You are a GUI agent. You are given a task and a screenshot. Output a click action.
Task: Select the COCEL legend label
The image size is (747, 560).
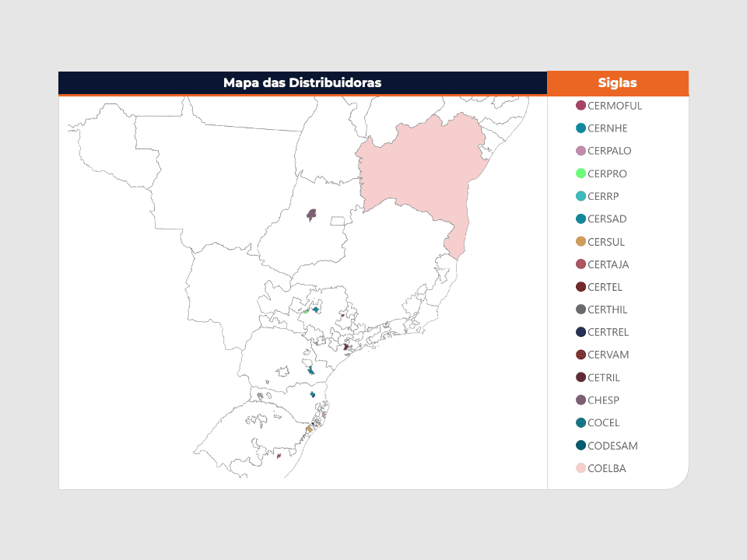[x=604, y=423]
